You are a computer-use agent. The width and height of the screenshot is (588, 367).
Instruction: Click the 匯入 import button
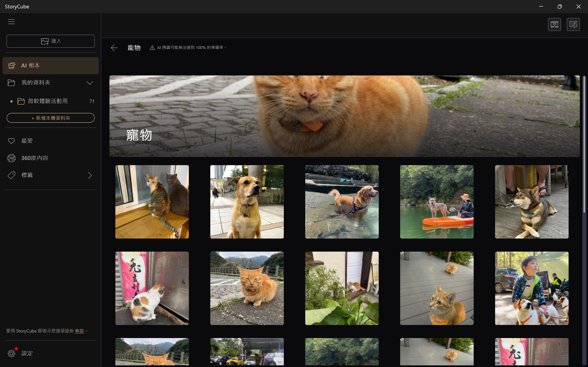click(x=51, y=41)
